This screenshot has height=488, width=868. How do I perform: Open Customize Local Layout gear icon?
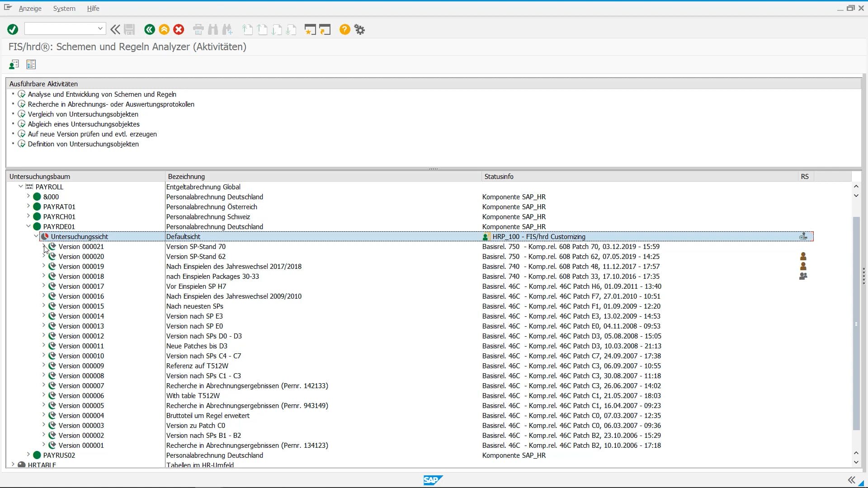[x=359, y=29]
